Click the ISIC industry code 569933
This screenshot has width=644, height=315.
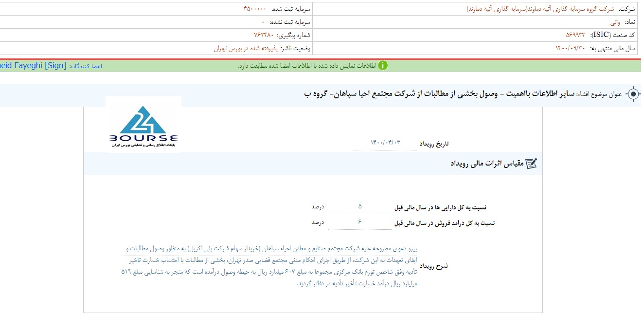(x=575, y=35)
